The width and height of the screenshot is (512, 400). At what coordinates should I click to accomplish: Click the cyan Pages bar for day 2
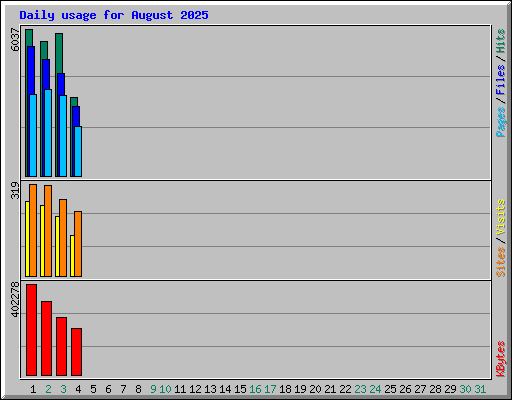pyautogui.click(x=48, y=133)
